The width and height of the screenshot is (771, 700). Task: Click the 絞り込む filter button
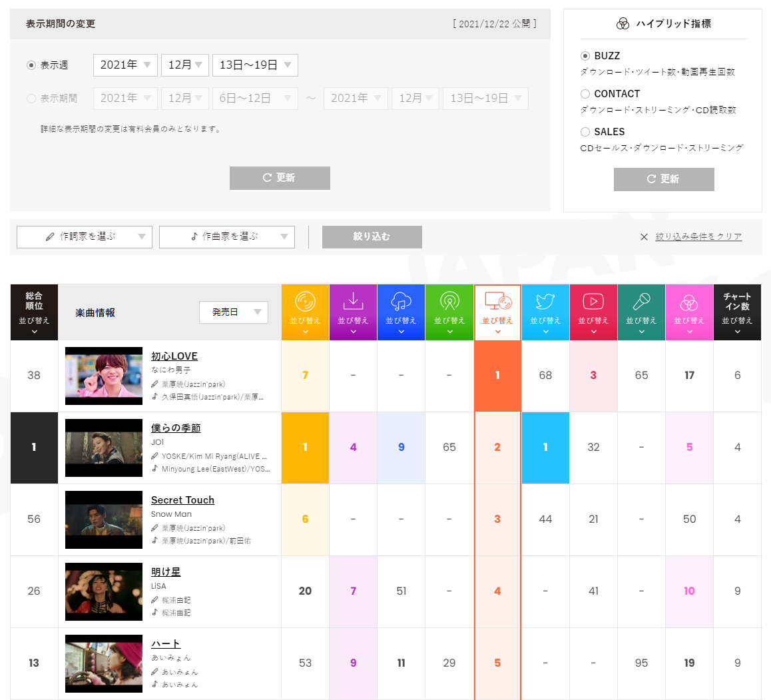(x=372, y=237)
